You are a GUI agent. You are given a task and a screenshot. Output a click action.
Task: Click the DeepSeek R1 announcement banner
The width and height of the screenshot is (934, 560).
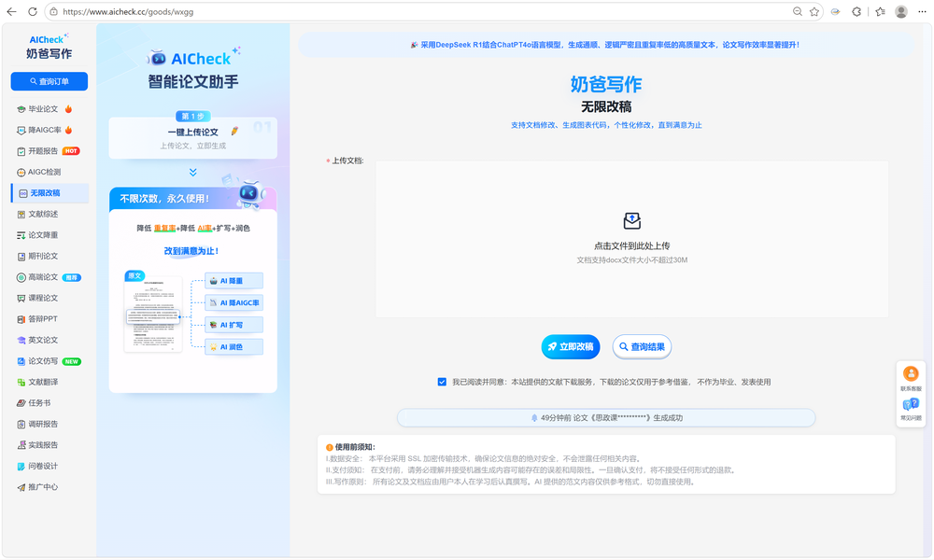[x=605, y=45]
